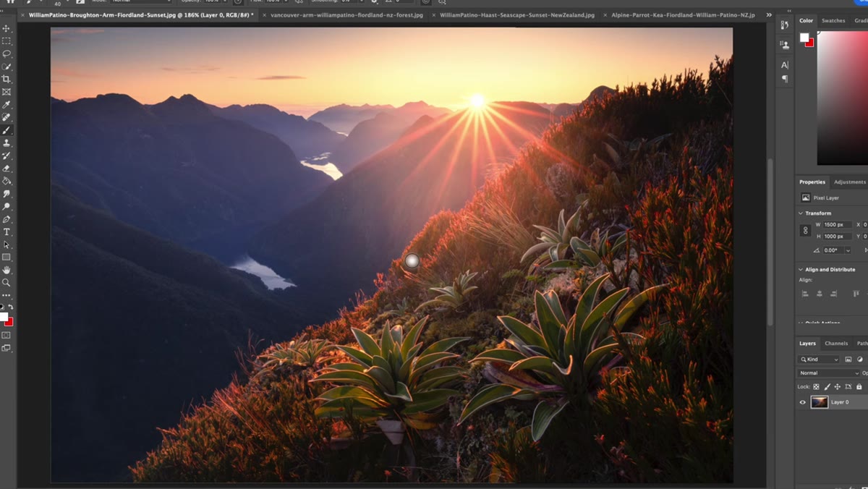Select the History Brush tool

click(x=7, y=156)
